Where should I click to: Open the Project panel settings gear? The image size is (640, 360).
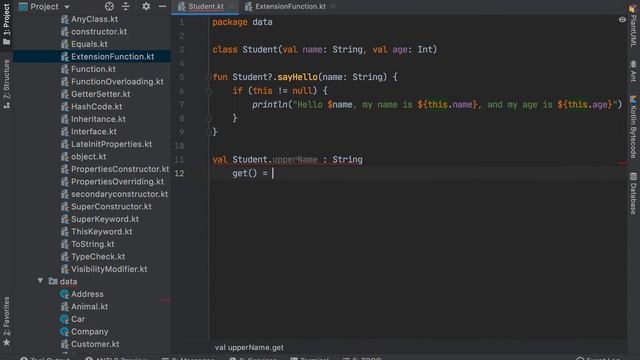[x=146, y=7]
